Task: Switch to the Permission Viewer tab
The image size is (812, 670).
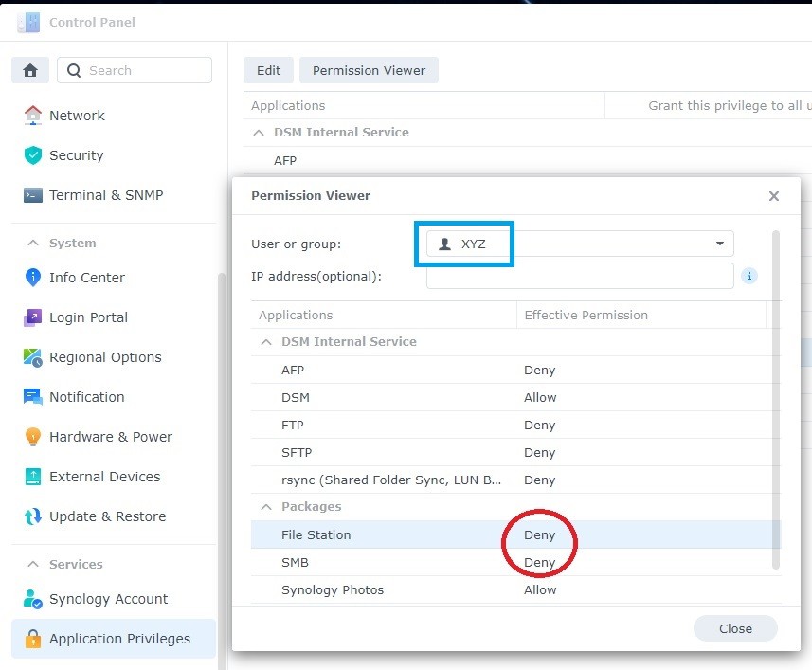Action: [x=368, y=69]
